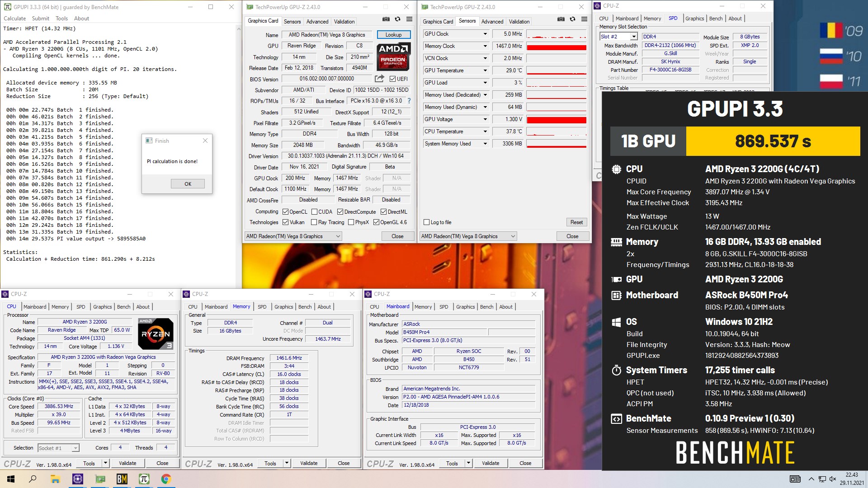Toggle the DirectCompute checkbox
Image resolution: width=868 pixels, height=488 pixels.
pyautogui.click(x=340, y=211)
